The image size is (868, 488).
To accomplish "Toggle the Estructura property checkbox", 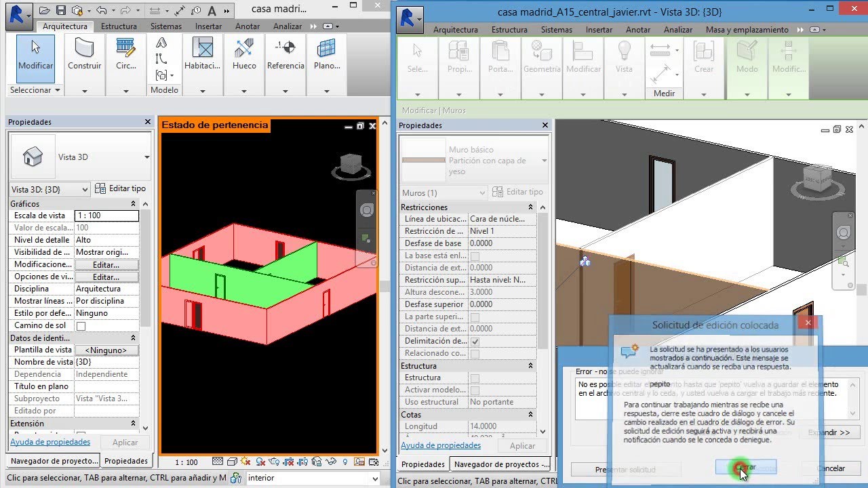I will [475, 378].
